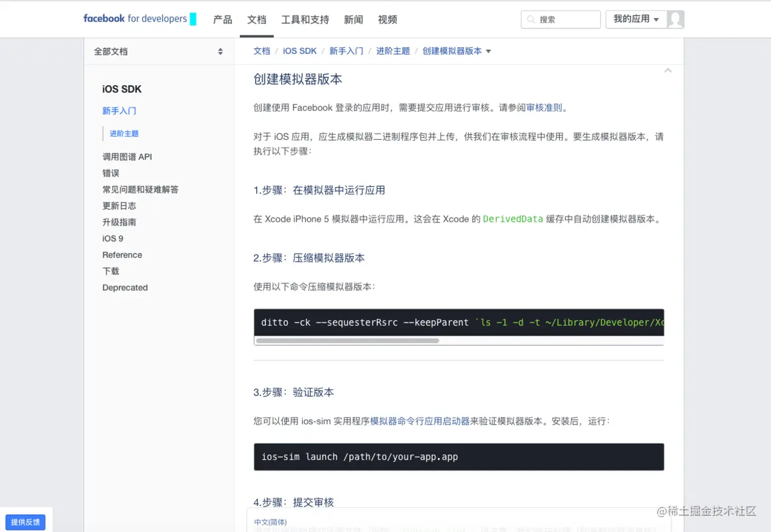Screen dimensions: 771x532
Task: Open 更新日志 in the sidebar
Action: tap(119, 206)
